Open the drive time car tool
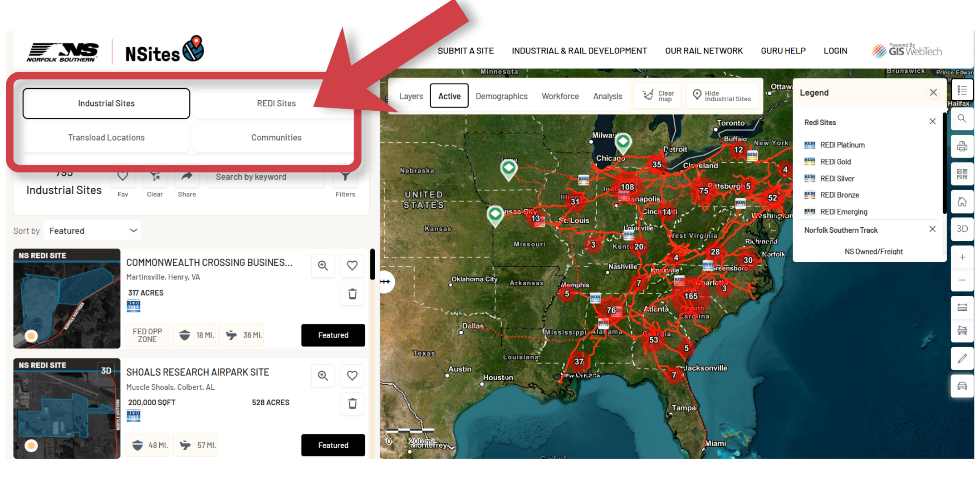 tap(962, 386)
